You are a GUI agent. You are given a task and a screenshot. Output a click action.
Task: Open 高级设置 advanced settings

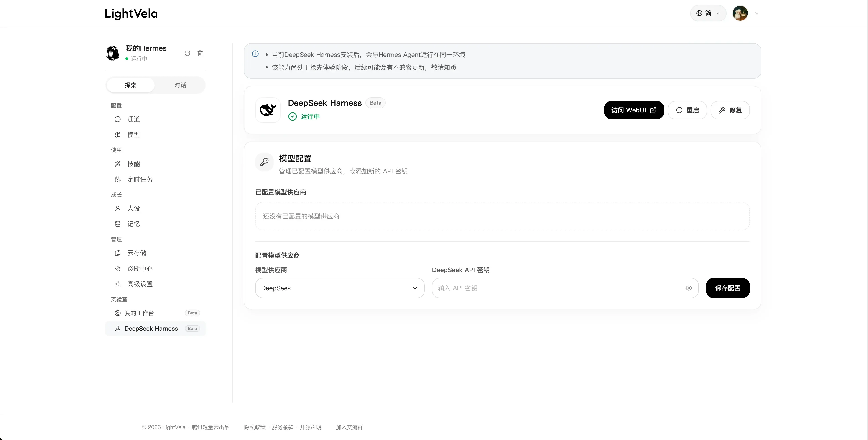pos(155,284)
